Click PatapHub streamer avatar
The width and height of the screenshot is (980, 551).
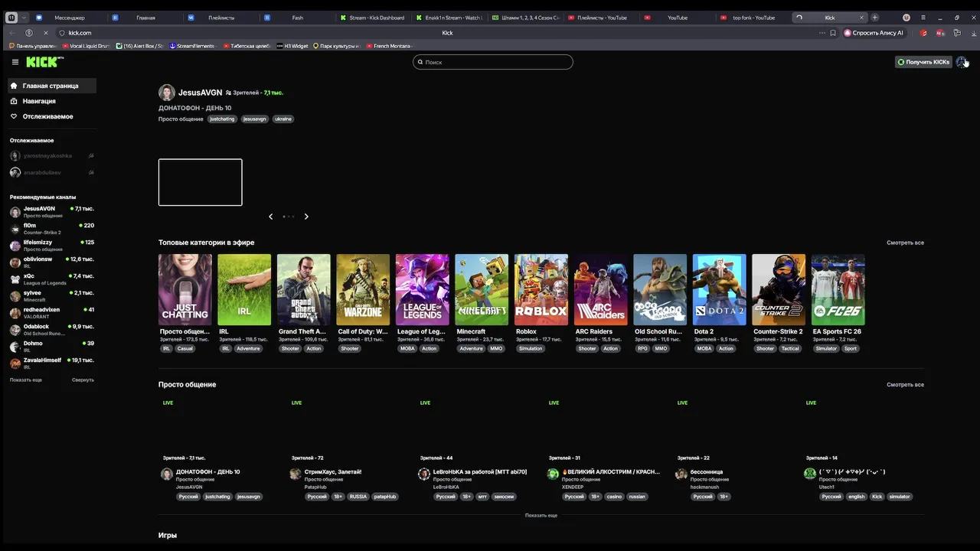[x=296, y=474]
